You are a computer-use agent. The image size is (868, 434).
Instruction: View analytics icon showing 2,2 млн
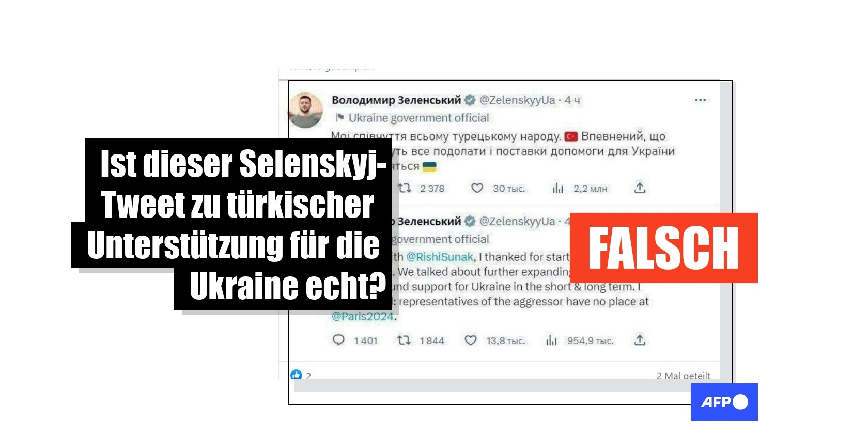tap(558, 188)
